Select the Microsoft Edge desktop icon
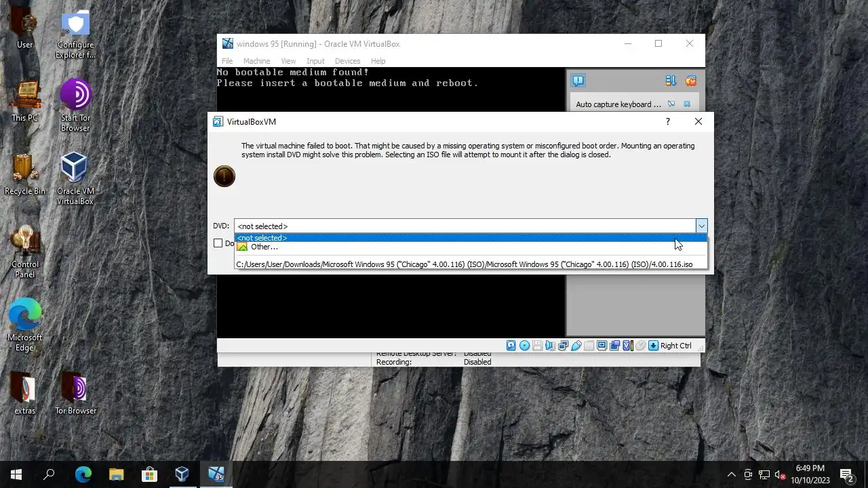 [x=25, y=326]
